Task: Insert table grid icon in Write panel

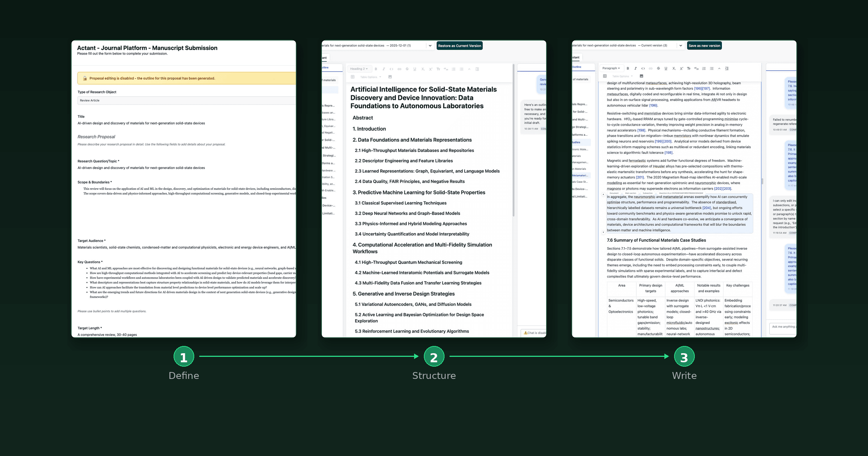Action: click(x=605, y=76)
